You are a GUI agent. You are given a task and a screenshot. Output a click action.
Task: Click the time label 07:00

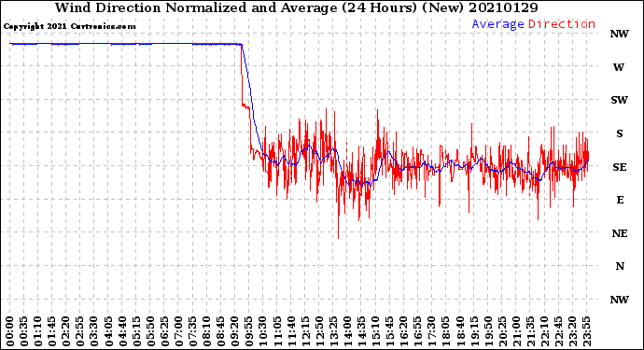(x=178, y=331)
